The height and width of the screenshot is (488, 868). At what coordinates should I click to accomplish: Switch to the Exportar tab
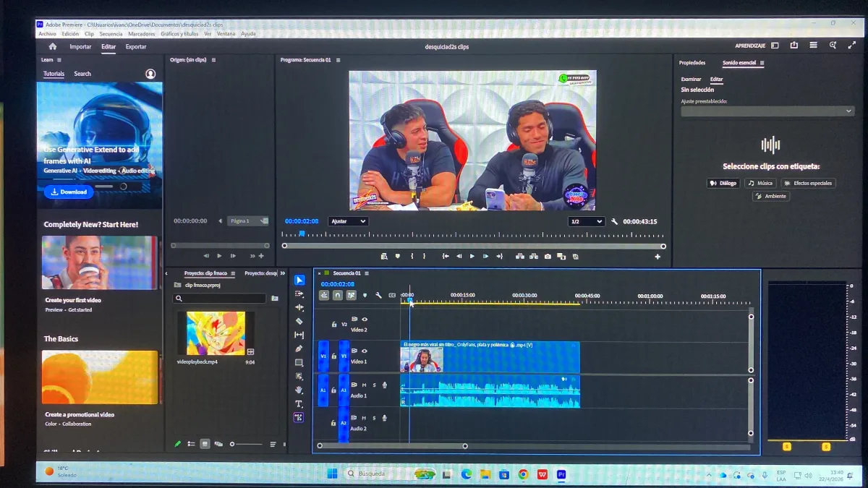click(x=136, y=47)
